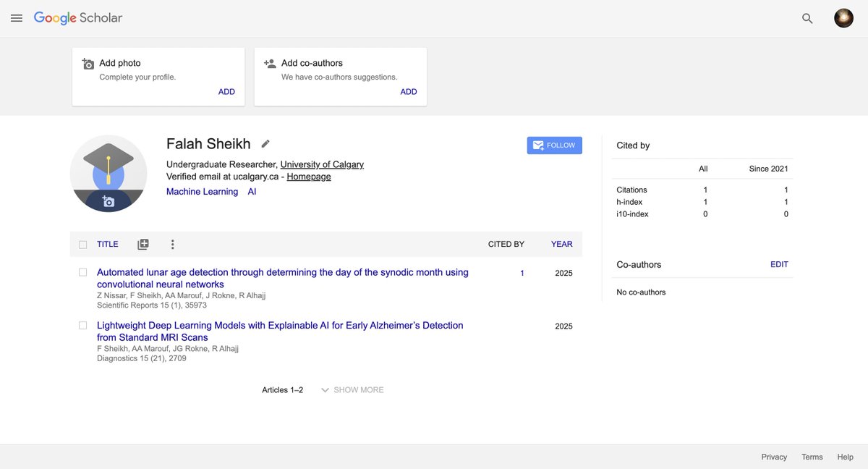Viewport: 868px width, 469px height.
Task: Open the automated lunar age detection article
Action: [283, 279]
